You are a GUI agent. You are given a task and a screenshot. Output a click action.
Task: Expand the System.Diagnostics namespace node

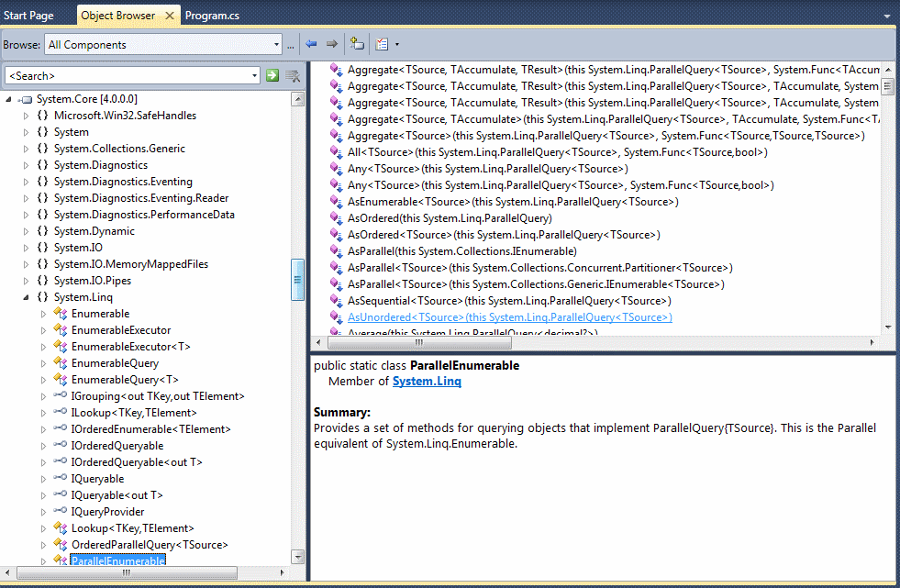pyautogui.click(x=27, y=165)
